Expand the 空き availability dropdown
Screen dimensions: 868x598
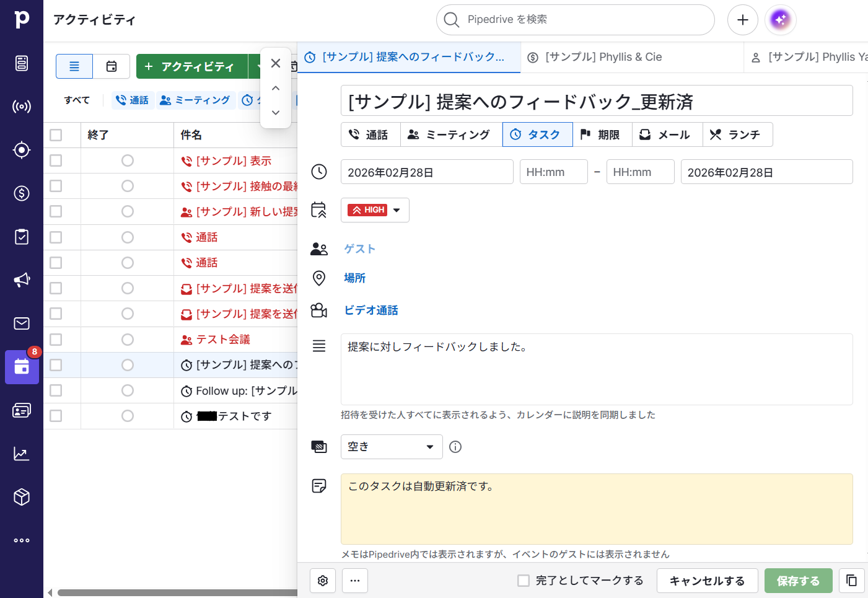pyautogui.click(x=392, y=447)
